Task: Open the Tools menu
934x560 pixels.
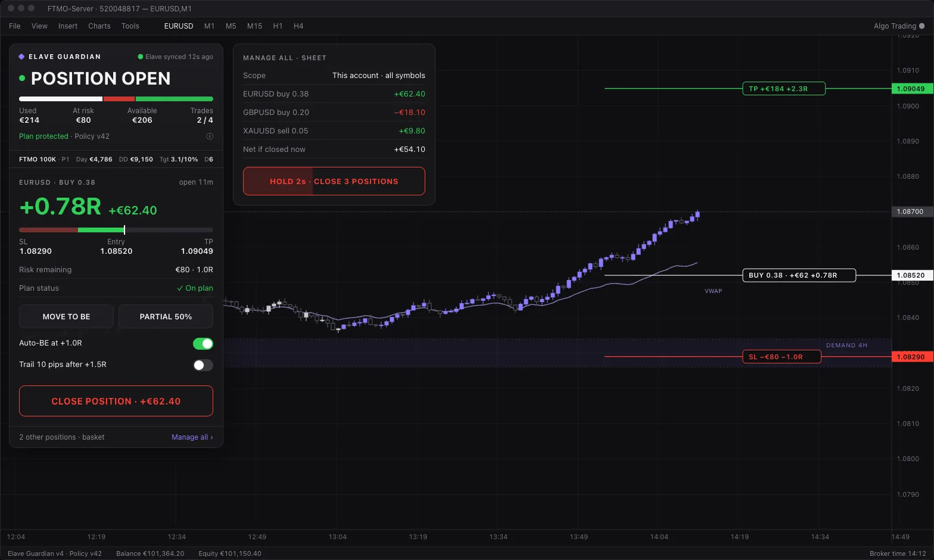Action: coord(130,26)
